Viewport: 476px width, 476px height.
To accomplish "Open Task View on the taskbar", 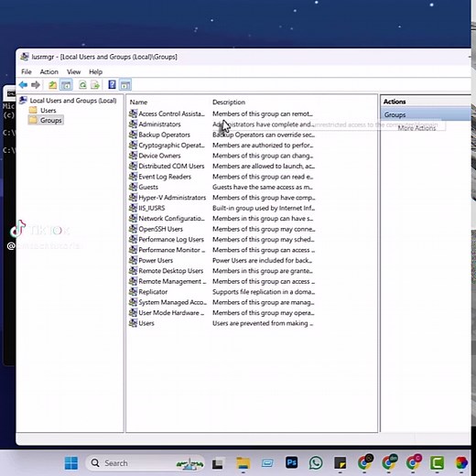I will point(218,463).
